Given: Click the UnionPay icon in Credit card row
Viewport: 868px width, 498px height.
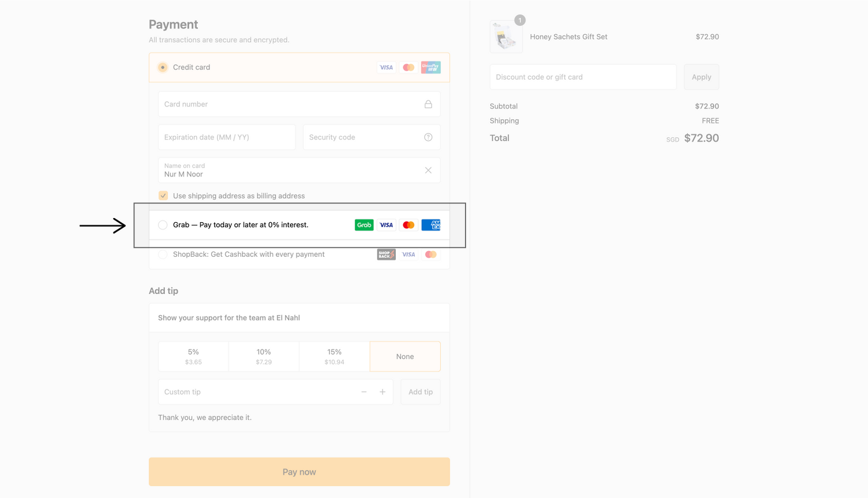Looking at the screenshot, I should [431, 67].
